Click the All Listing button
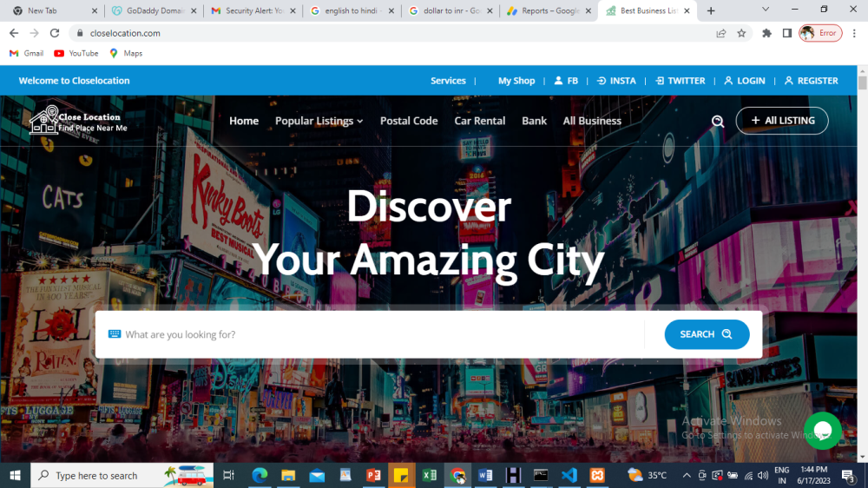Screen dimensions: 868x488 tap(782, 120)
